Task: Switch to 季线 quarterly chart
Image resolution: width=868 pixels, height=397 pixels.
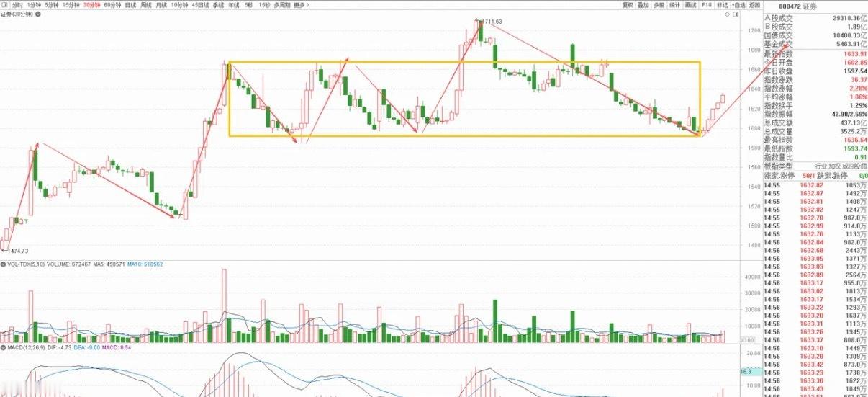Action: pos(218,4)
